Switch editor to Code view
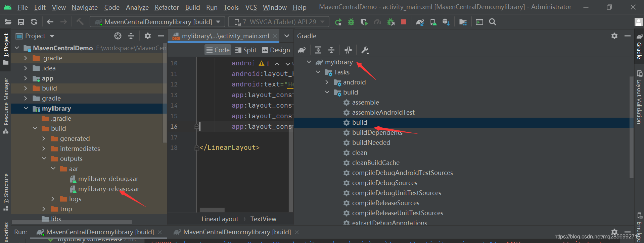 (x=218, y=50)
